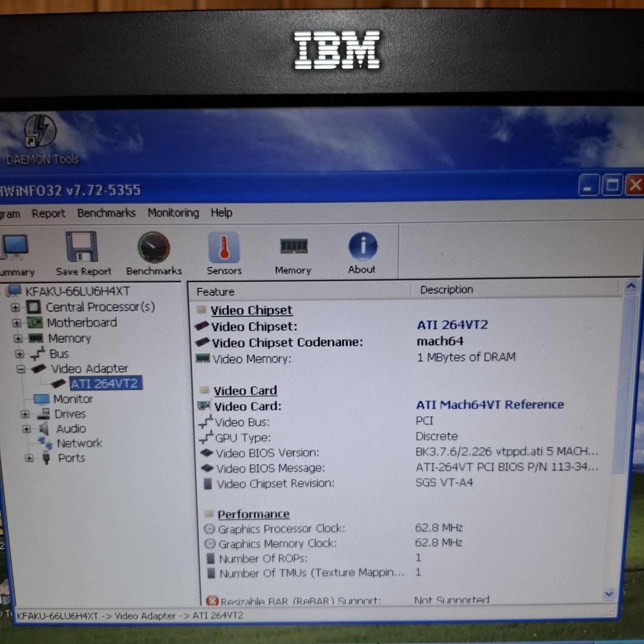Viewport: 644px width, 644px height.
Task: Open the Report menu
Action: tap(48, 214)
